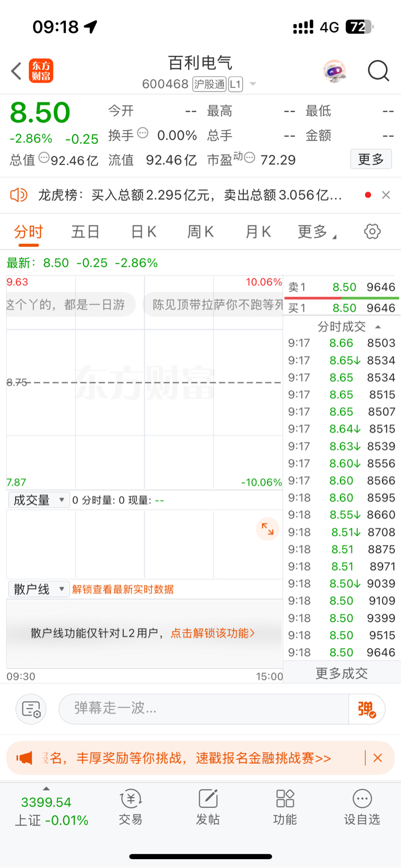Tap 设自选 add to watchlist

coord(362,807)
